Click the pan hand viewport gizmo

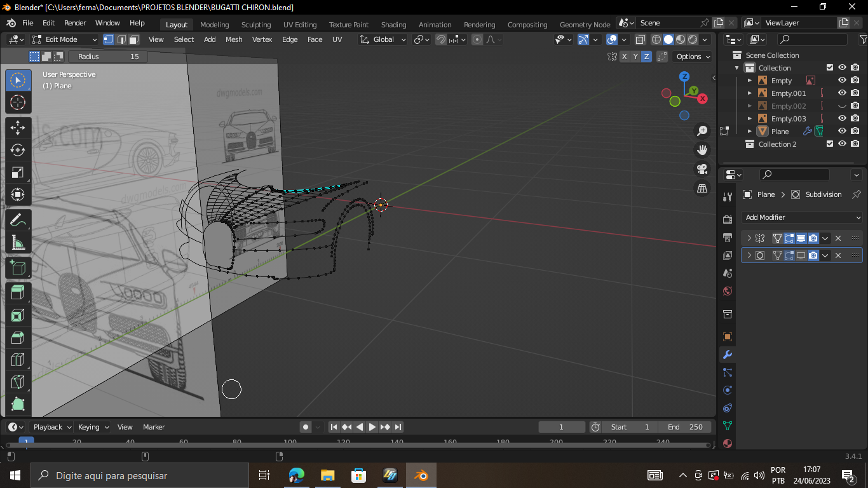pos(702,150)
